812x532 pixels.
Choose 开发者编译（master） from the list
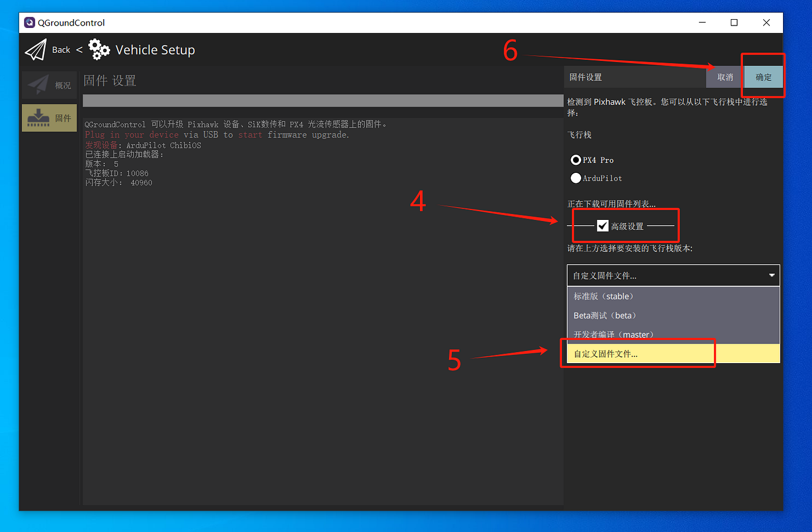(673, 335)
